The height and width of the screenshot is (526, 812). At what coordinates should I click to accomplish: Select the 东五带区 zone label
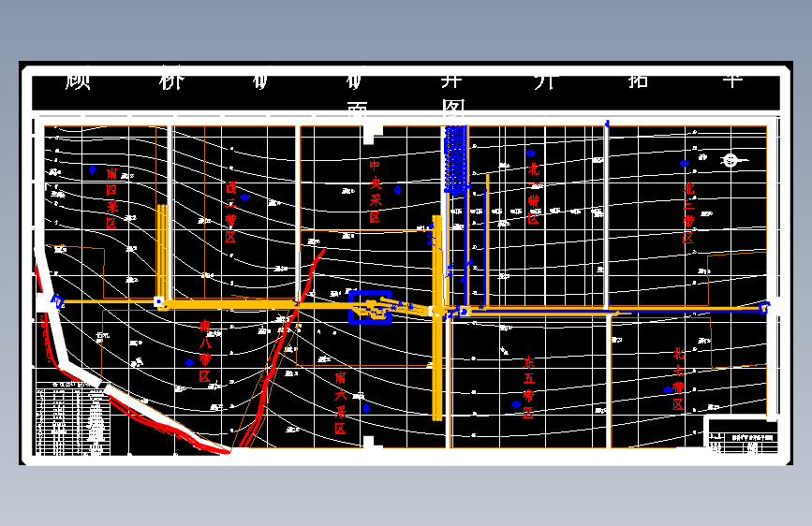528,387
